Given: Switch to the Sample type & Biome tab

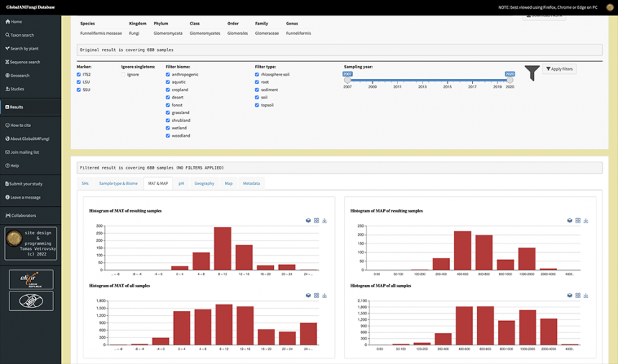Looking at the screenshot, I should pyautogui.click(x=119, y=184).
